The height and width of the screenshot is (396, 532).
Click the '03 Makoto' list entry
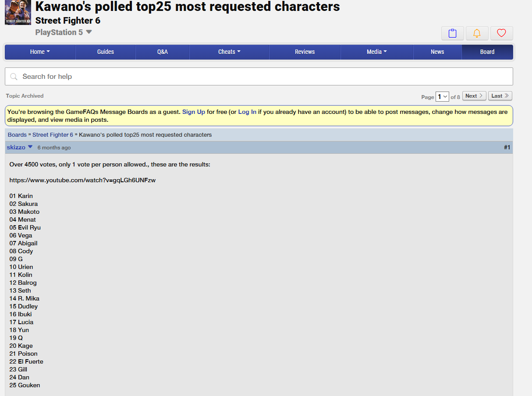point(25,212)
